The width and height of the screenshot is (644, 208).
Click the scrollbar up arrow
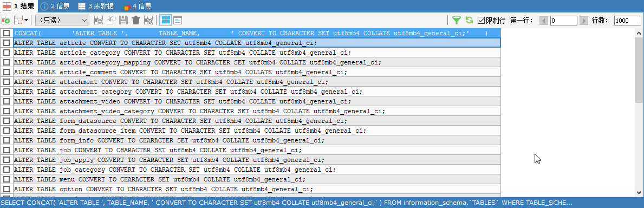pyautogui.click(x=639, y=32)
